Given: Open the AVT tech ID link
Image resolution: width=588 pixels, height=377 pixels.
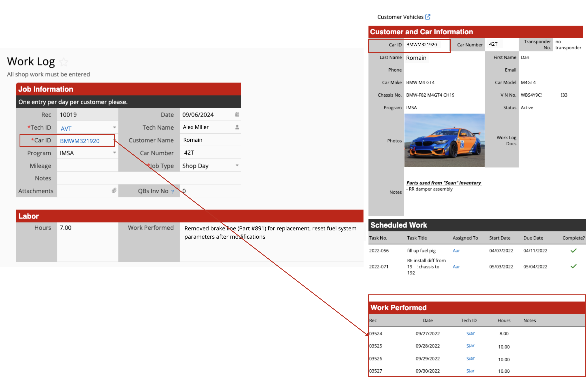Looking at the screenshot, I should click(x=66, y=129).
